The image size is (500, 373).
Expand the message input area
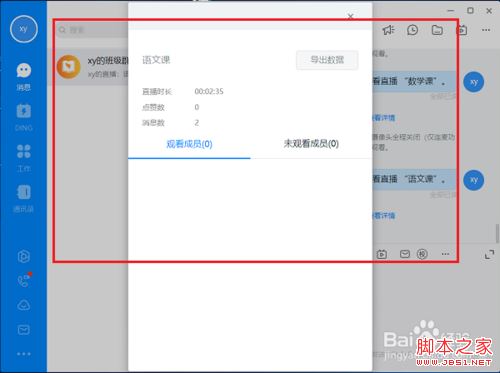pos(489,255)
